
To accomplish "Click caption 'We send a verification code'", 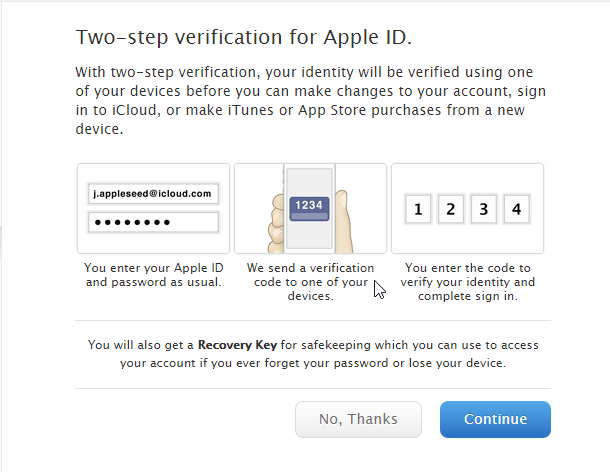I will point(310,282).
